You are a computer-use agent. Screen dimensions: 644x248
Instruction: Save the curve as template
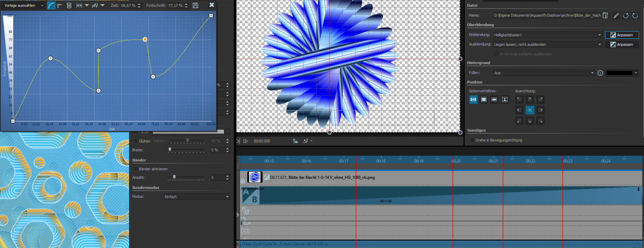click(195, 5)
